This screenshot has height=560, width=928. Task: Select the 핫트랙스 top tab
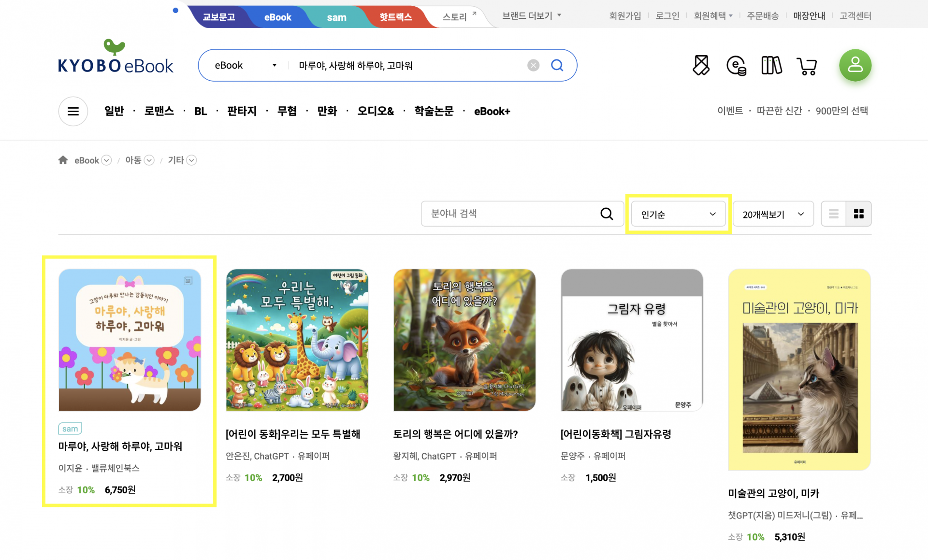[x=395, y=17]
